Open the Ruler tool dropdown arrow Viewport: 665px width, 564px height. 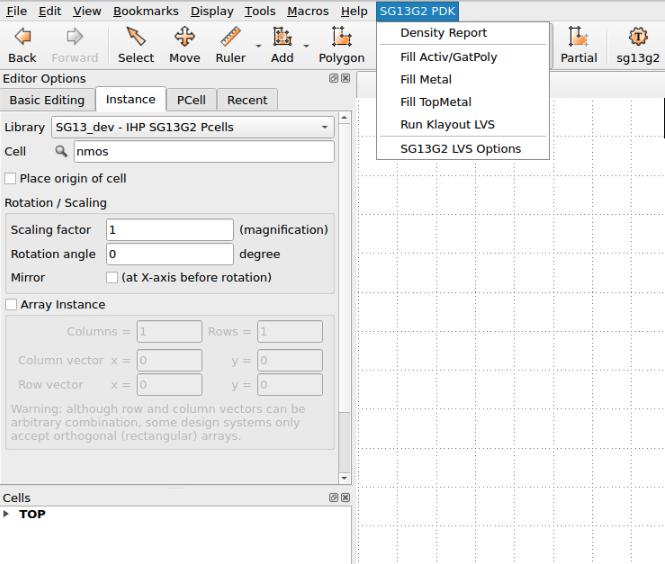tap(258, 46)
